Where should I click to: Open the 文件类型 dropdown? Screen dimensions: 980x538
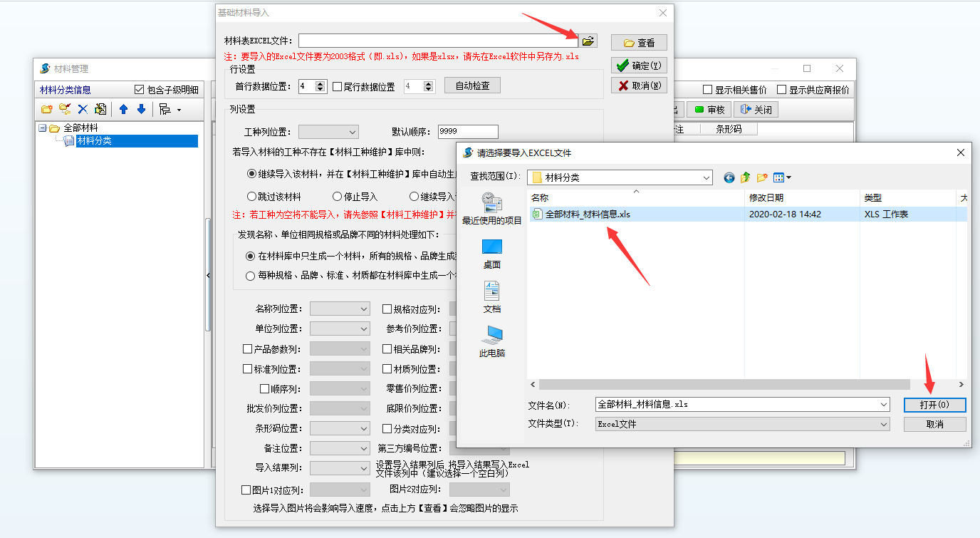tap(884, 423)
